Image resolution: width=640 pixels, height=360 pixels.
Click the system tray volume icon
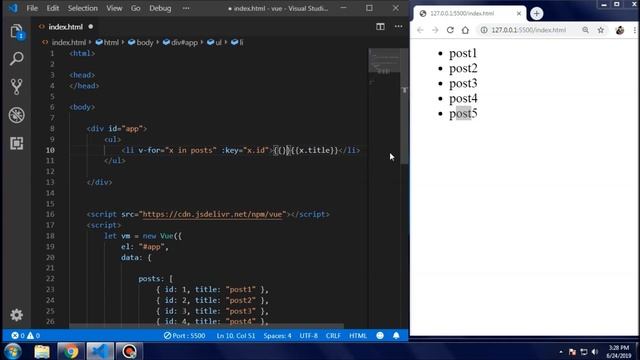(595, 351)
